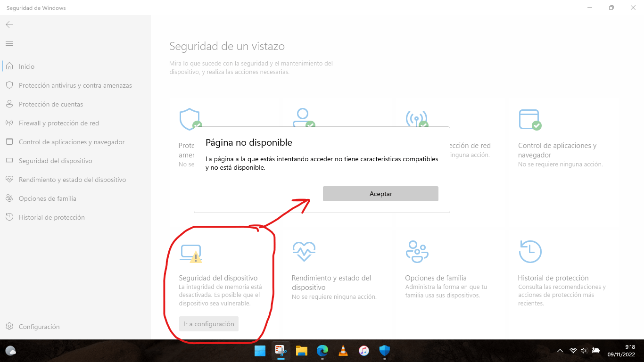Click the person icon for Protección de cuentas
This screenshot has height=362, width=644.
coord(9,104)
